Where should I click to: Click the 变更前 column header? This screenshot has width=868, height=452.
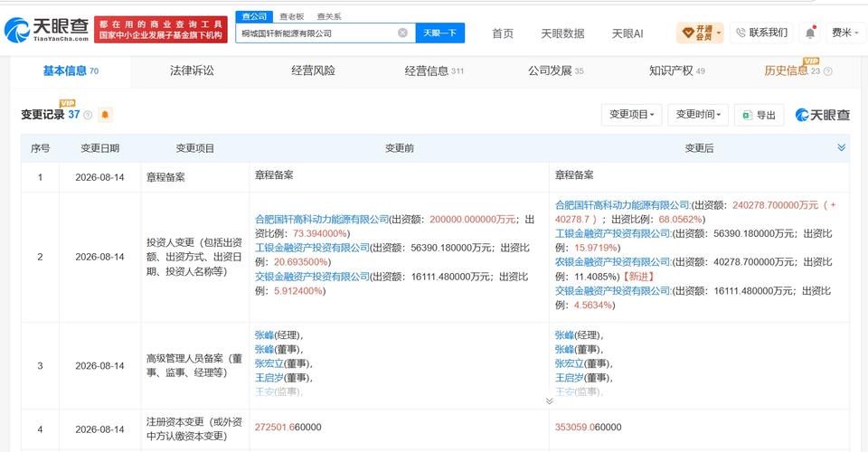399,148
